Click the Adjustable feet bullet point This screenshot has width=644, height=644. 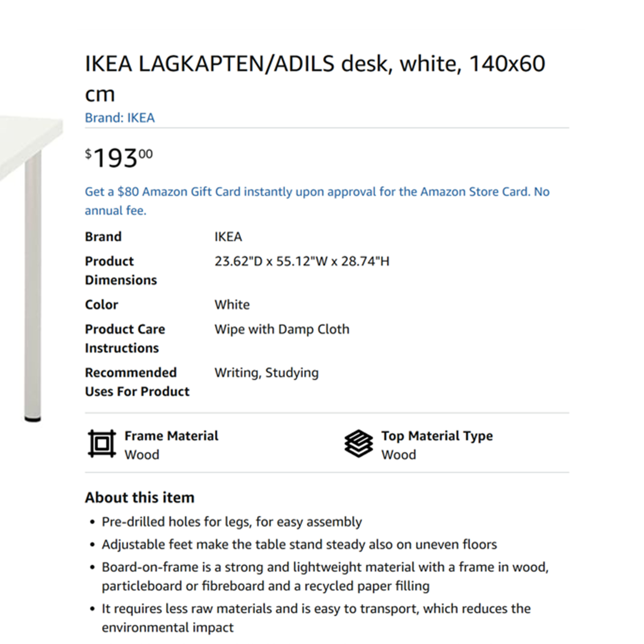coord(299,544)
